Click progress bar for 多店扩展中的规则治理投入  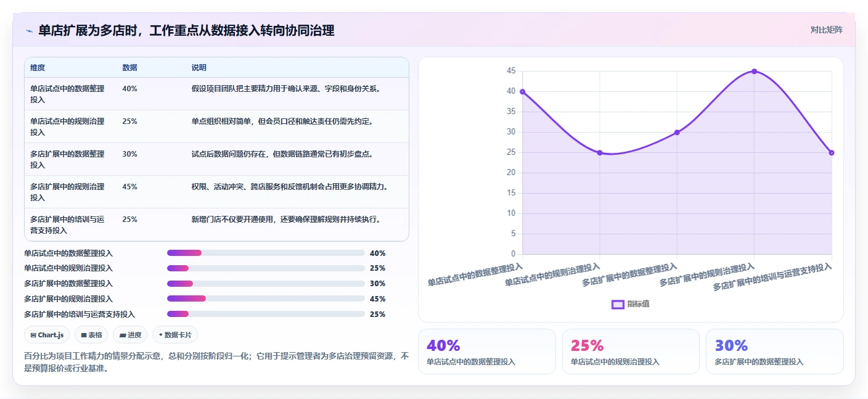pyautogui.click(x=266, y=298)
